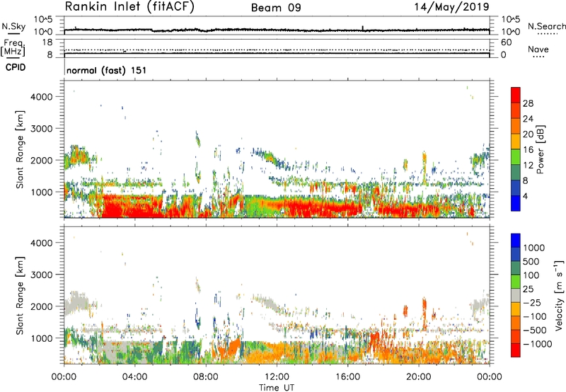Image resolution: width=566 pixels, height=392 pixels.
Task: Click the gray −25 to 25 Velocity segment
Action: coord(516,295)
